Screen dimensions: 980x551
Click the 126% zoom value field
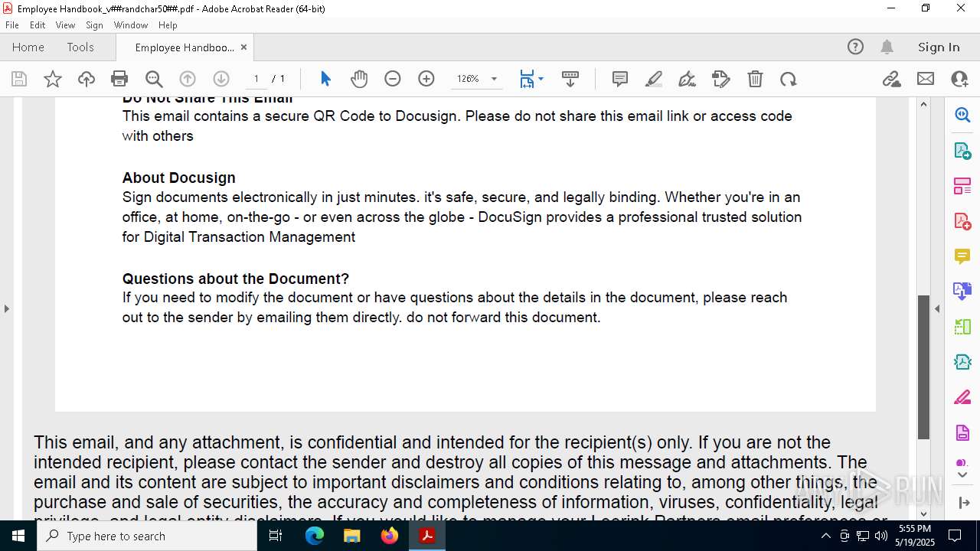pos(468,79)
